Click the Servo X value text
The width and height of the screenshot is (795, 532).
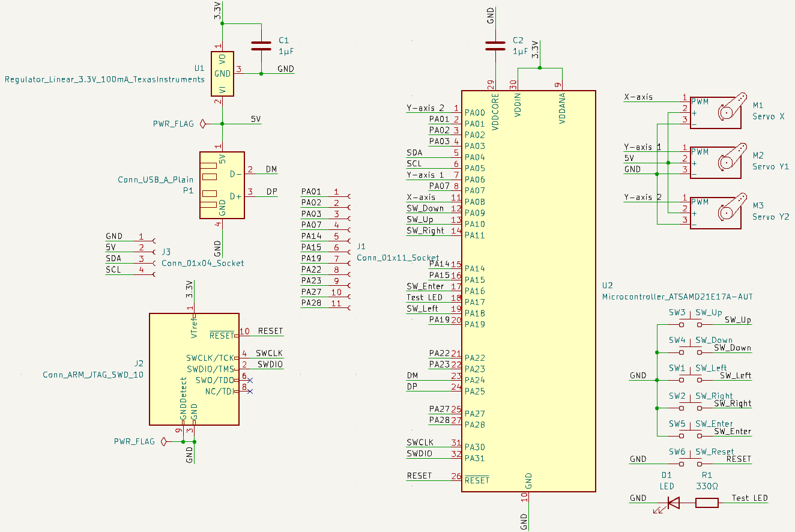point(768,116)
